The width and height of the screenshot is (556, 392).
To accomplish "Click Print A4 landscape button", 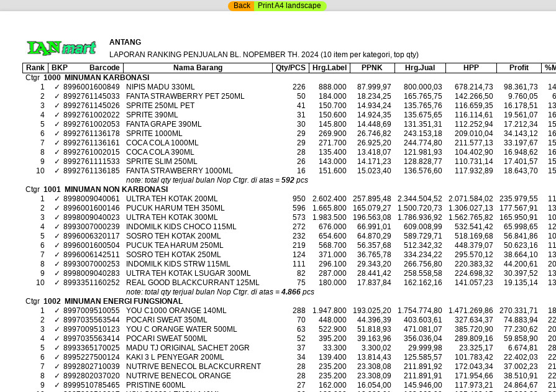I will [x=289, y=6].
